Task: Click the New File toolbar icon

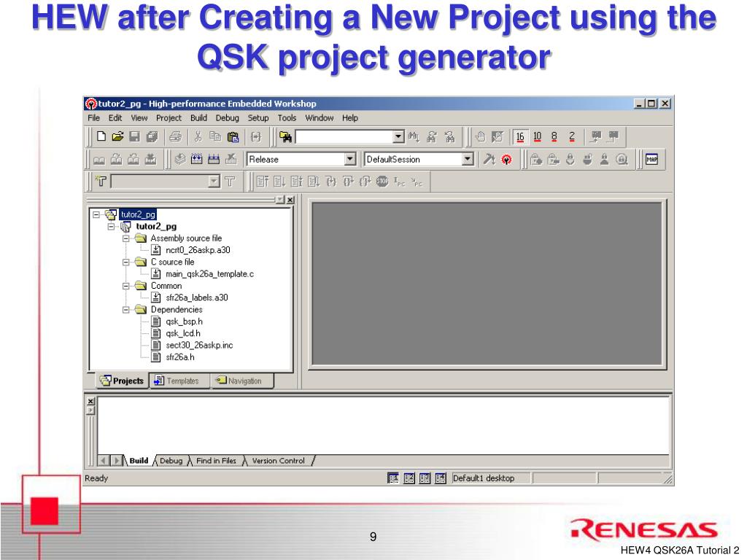Action: tap(101, 136)
